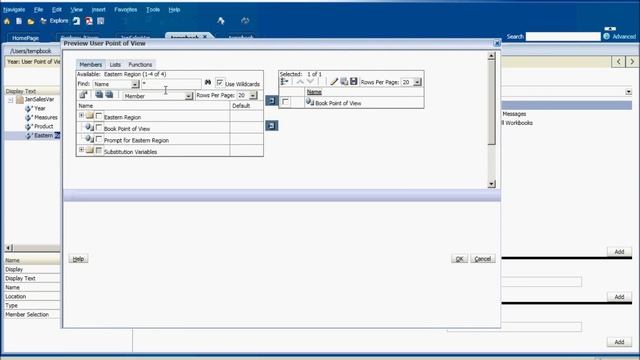
Task: Expand the Substitution Variables node
Action: [x=81, y=151]
